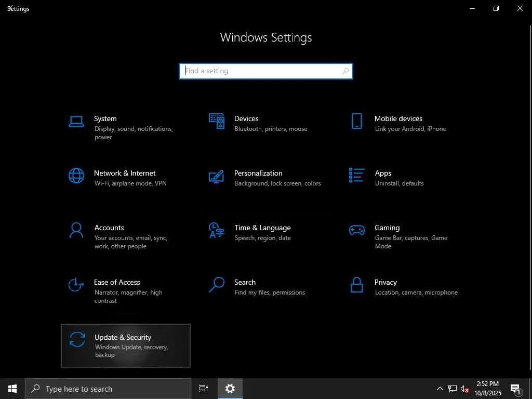
Task: Open the Ease of Access icon
Action: pos(76,285)
